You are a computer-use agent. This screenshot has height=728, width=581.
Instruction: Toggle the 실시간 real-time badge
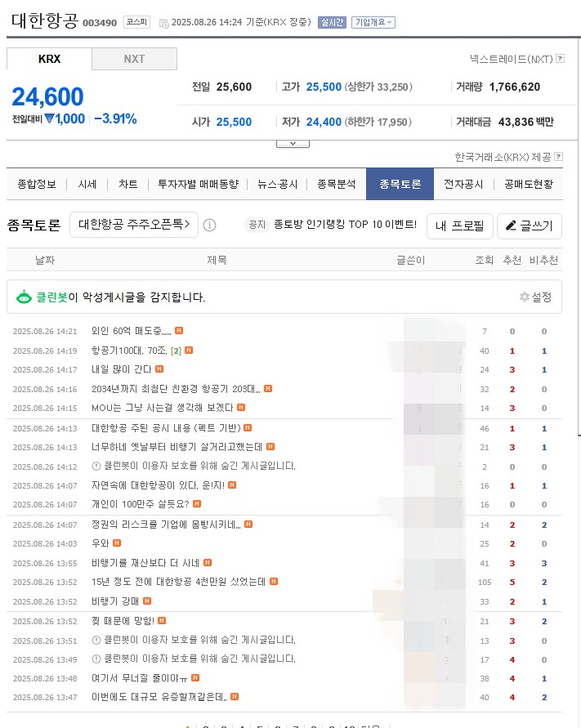[x=332, y=22]
